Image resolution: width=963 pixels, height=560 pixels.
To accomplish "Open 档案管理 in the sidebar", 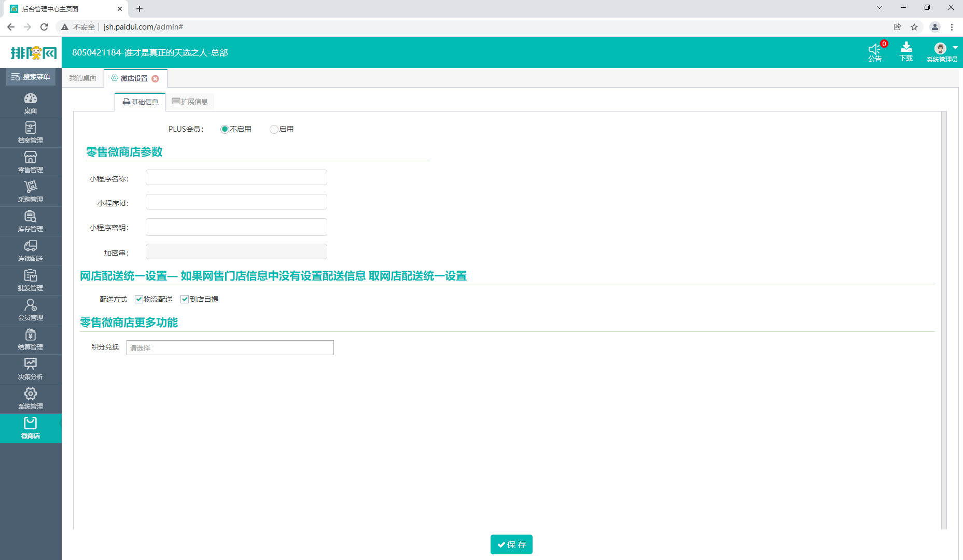I will click(31, 133).
